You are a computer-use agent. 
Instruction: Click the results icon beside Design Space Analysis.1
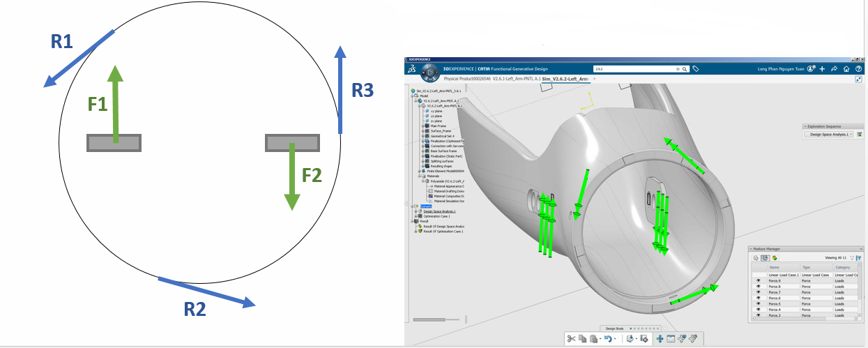[x=860, y=134]
